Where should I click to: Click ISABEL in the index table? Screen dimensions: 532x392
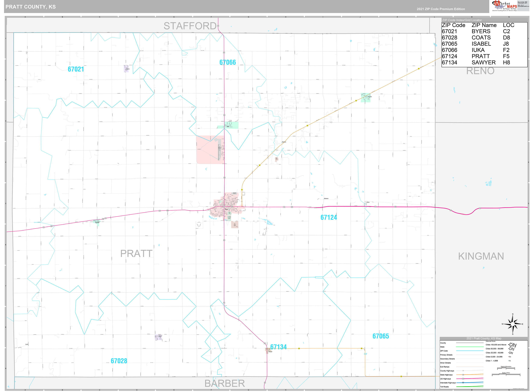[x=481, y=44]
